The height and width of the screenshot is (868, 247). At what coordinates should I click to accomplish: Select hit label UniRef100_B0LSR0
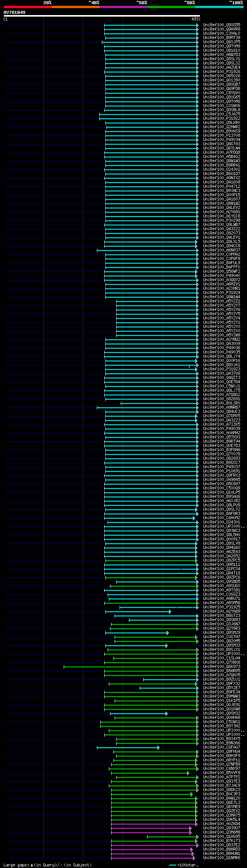pos(222,403)
